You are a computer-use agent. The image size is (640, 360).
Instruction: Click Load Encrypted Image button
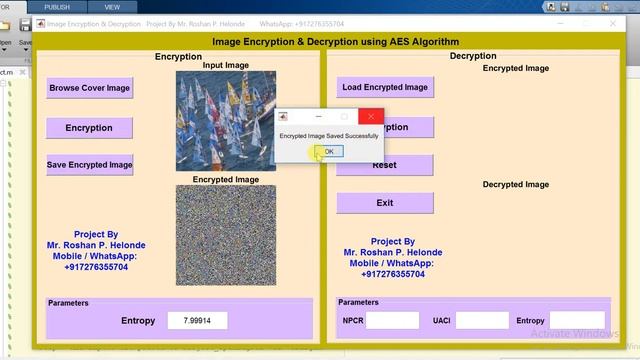point(385,87)
